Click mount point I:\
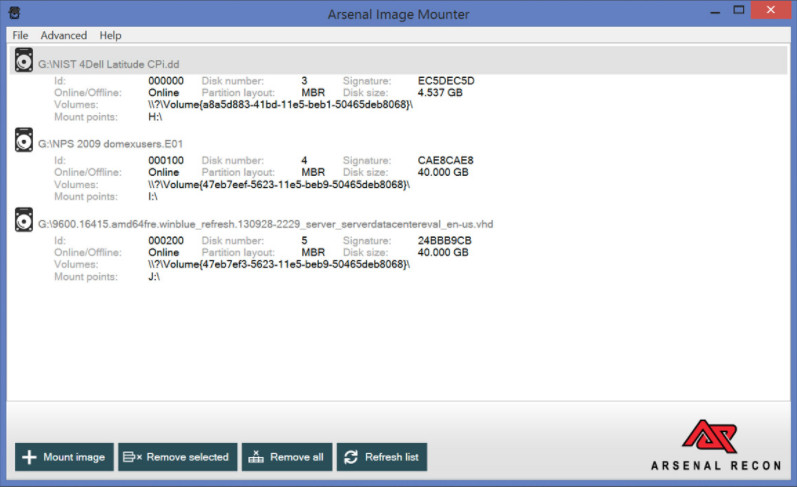Image resolution: width=797 pixels, height=487 pixels. [153, 196]
